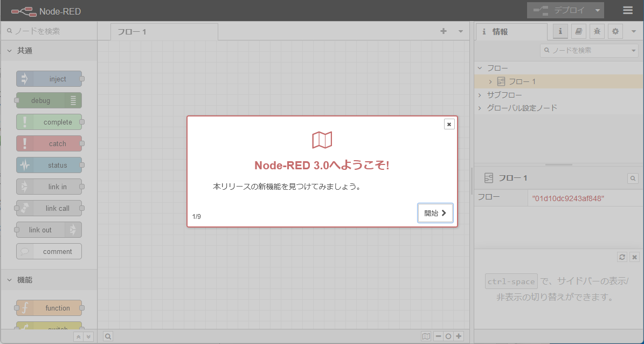The height and width of the screenshot is (344, 644).
Task: Close the tips box
Action: [634, 257]
